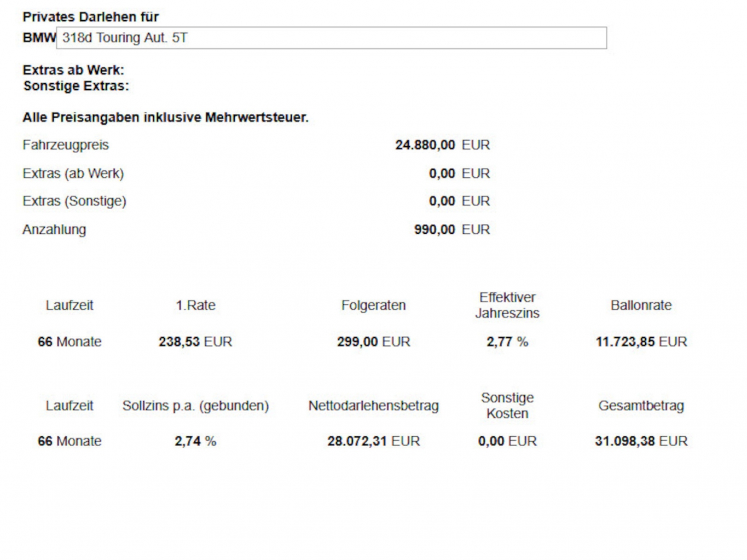This screenshot has height=560, width=747.
Task: Click the 'Extras ab Werk:' label
Action: (x=73, y=70)
